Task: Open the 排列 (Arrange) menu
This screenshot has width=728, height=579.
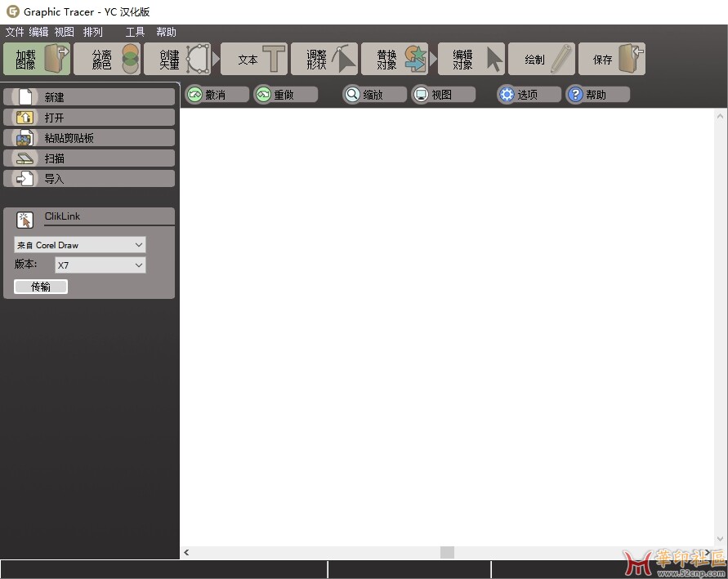Action: (x=93, y=32)
